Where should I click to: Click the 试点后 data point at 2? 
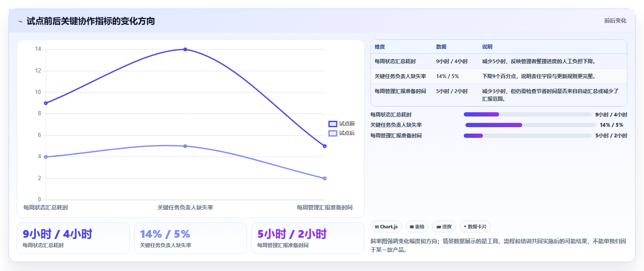pos(325,178)
